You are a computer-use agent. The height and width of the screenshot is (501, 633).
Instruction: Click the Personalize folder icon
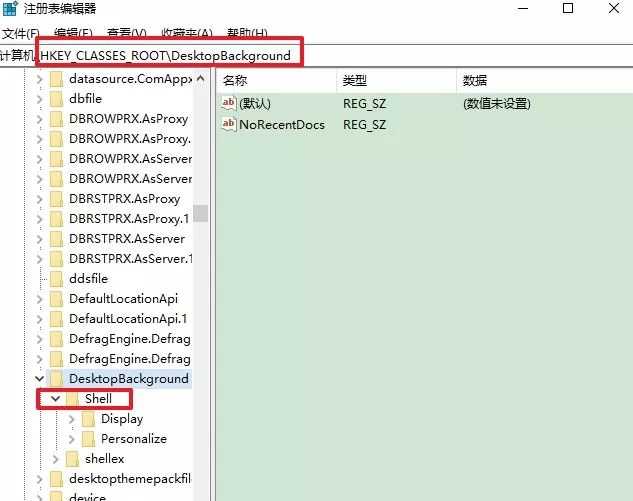pyautogui.click(x=88, y=439)
